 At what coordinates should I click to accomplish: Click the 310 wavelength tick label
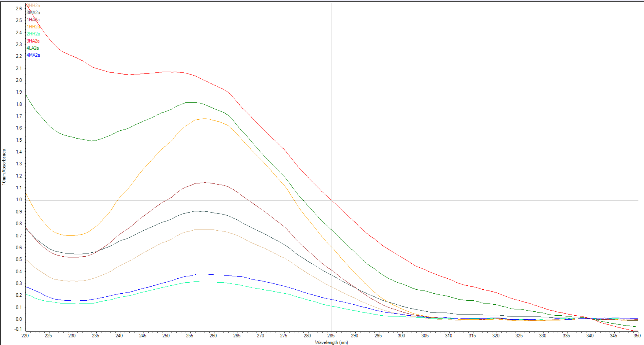point(449,336)
